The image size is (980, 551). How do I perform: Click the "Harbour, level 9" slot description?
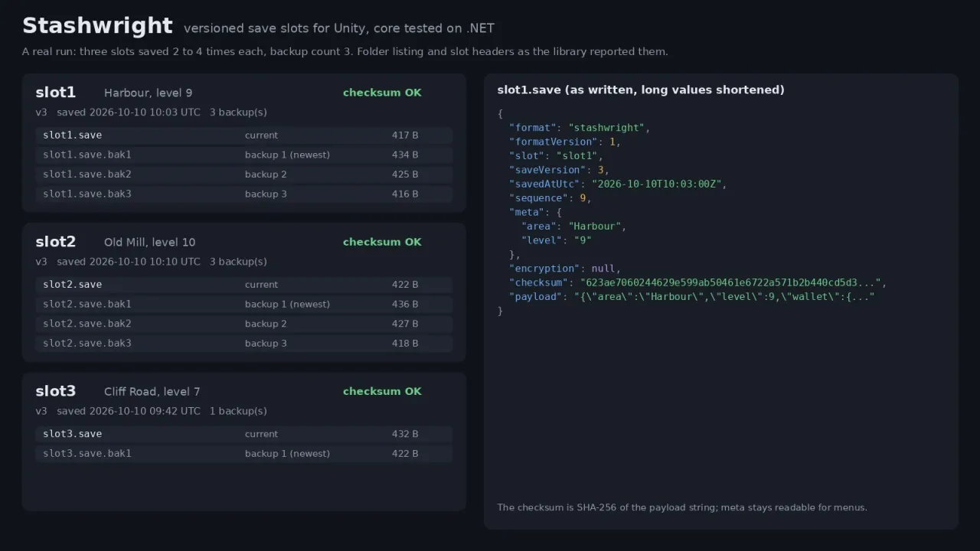click(x=149, y=93)
